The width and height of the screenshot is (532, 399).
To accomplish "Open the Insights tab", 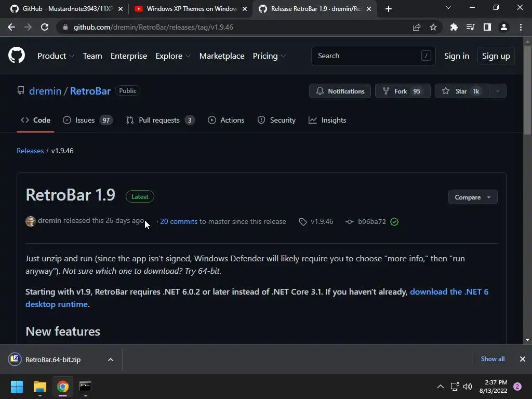I will [x=327, y=120].
